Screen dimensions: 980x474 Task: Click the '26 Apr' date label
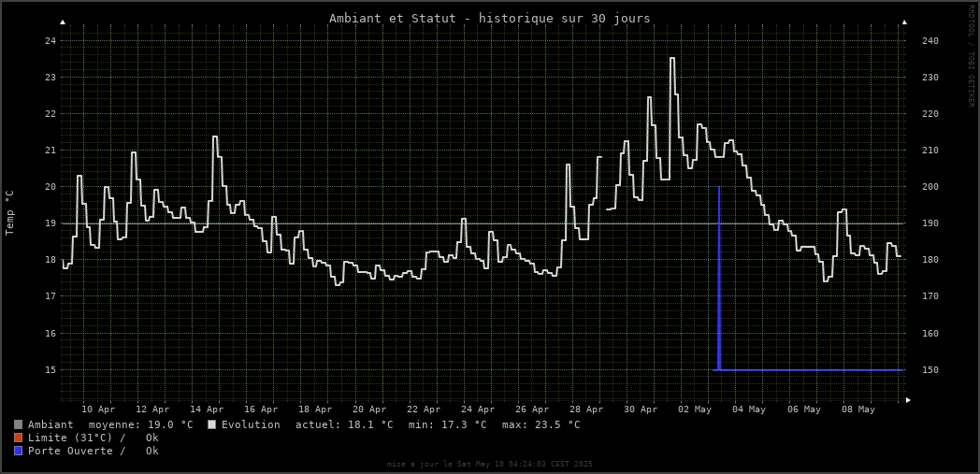(532, 409)
